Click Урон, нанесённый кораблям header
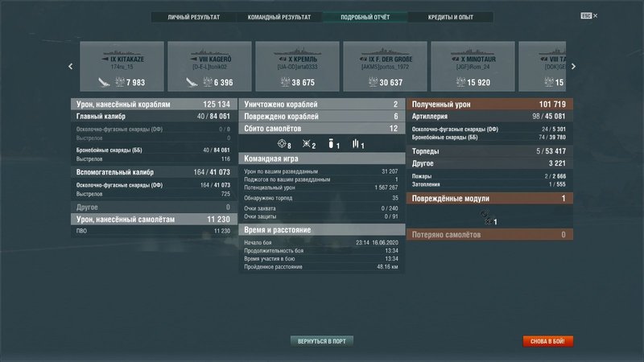Image resolution: width=644 pixels, height=362 pixels. [154, 105]
